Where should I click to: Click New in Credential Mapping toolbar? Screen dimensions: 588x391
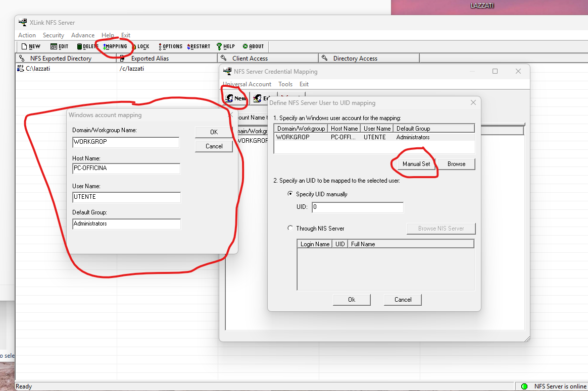click(x=236, y=98)
